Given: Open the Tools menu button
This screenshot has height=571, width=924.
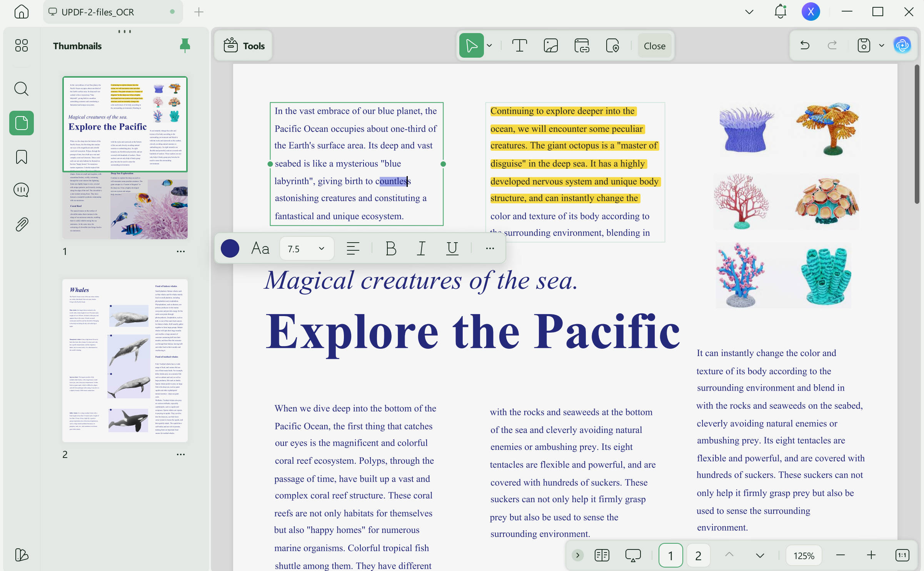Looking at the screenshot, I should 244,46.
